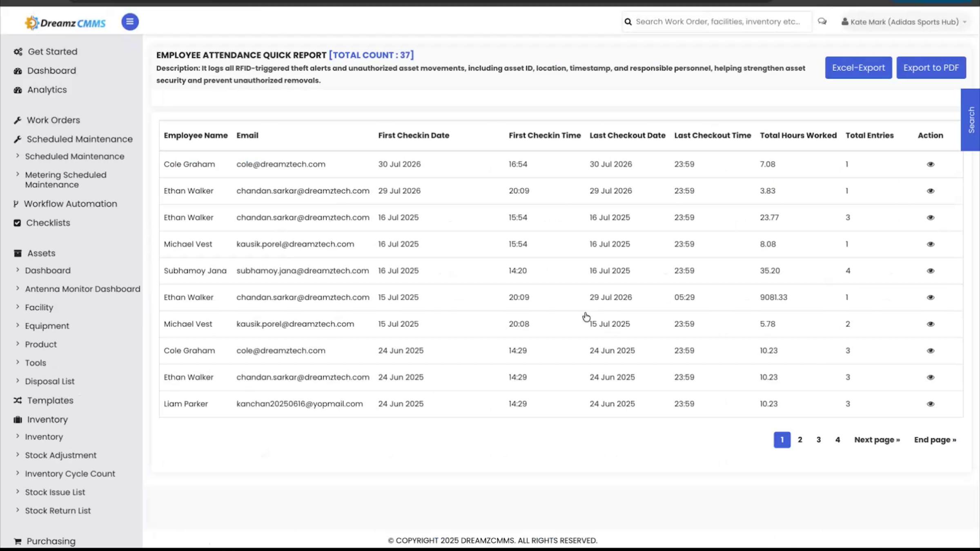Screen dimensions: 980x551
Task: Toggle the sidebar hamburger menu button
Action: point(130,22)
